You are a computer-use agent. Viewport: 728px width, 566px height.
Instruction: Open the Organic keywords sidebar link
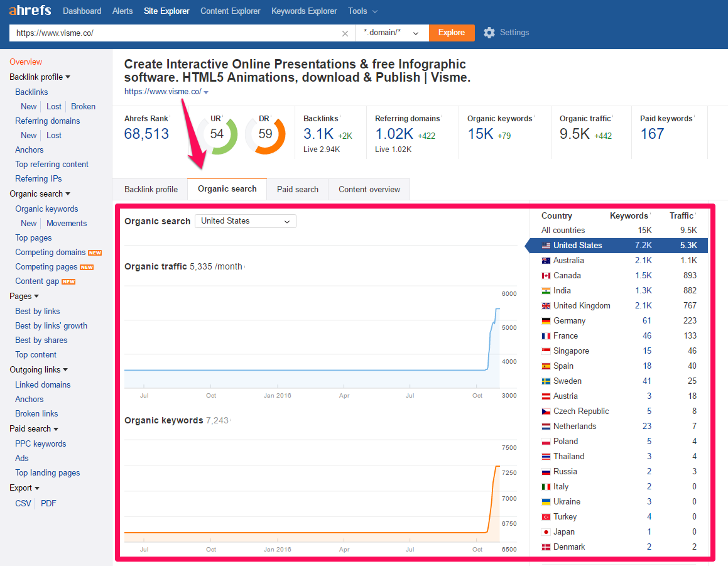coord(46,209)
